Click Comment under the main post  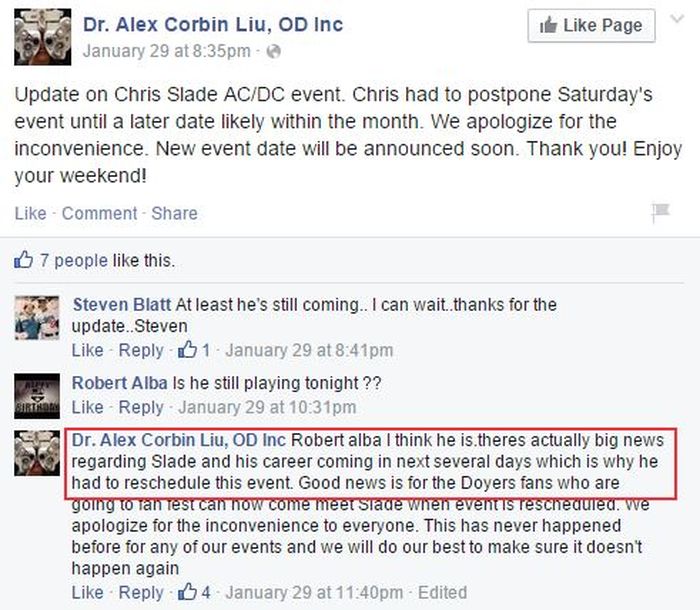coord(99,213)
